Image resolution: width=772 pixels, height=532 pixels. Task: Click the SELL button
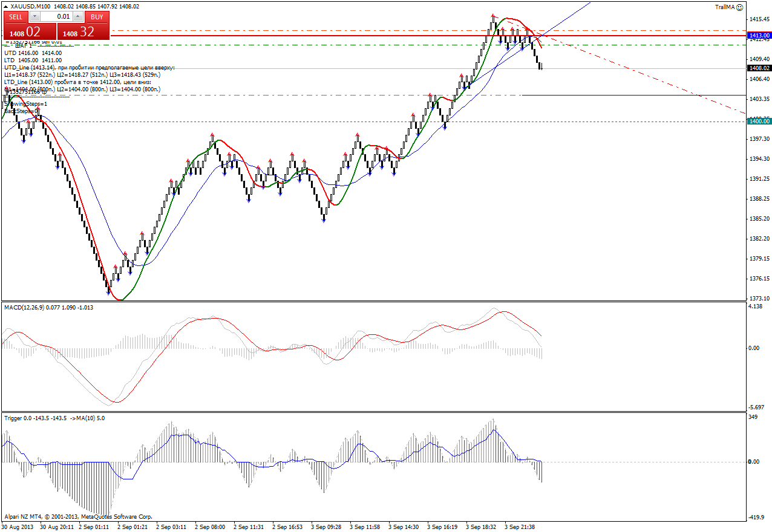[16, 17]
